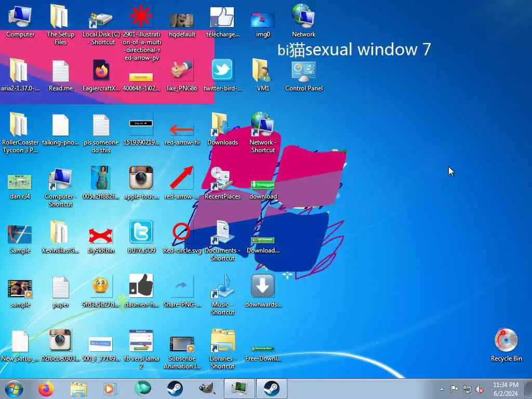532x399 pixels.
Task: Select the 1519390219... image file
Action: point(141,132)
